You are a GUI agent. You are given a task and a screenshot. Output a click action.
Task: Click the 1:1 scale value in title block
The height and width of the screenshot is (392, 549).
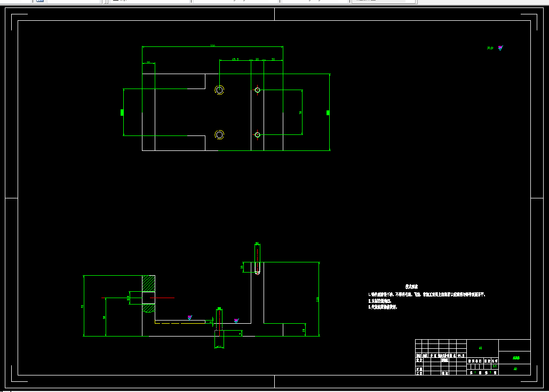(495, 366)
